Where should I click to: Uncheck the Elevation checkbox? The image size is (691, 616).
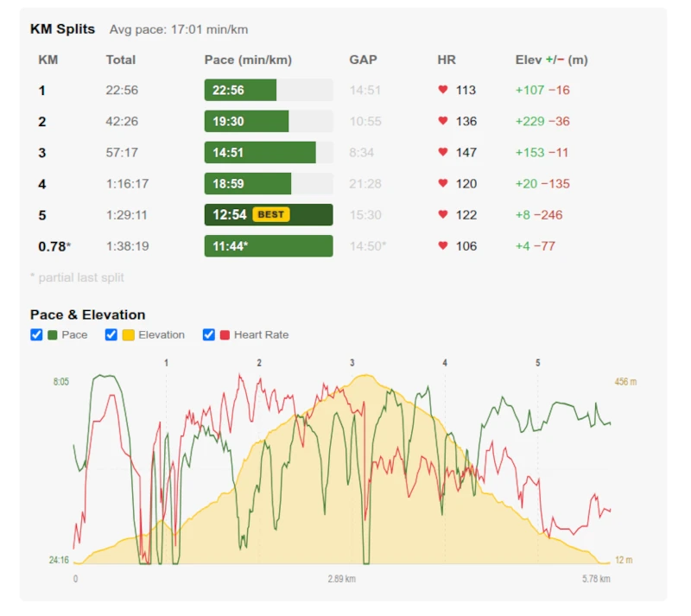111,334
